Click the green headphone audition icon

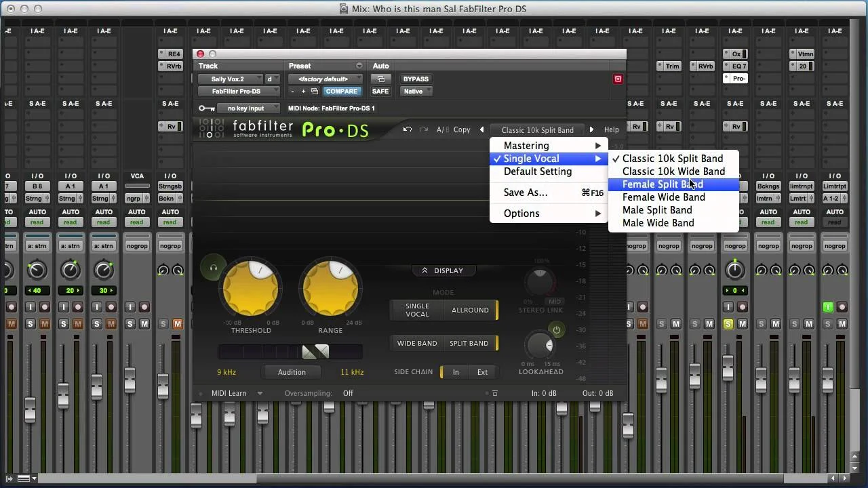pos(212,267)
